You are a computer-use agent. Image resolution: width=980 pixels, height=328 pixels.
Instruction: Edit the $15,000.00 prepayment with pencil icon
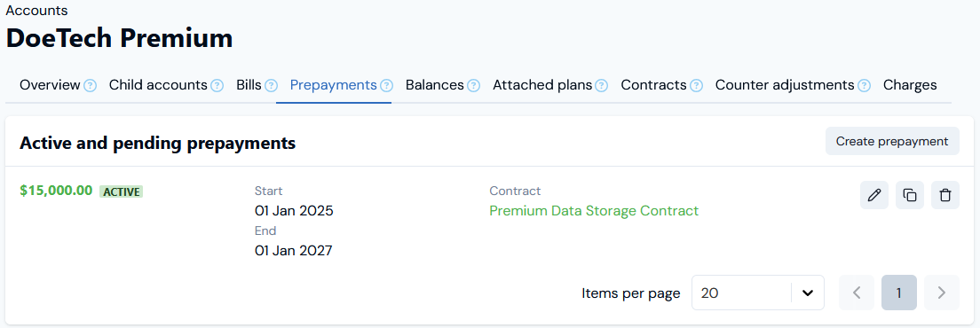873,195
